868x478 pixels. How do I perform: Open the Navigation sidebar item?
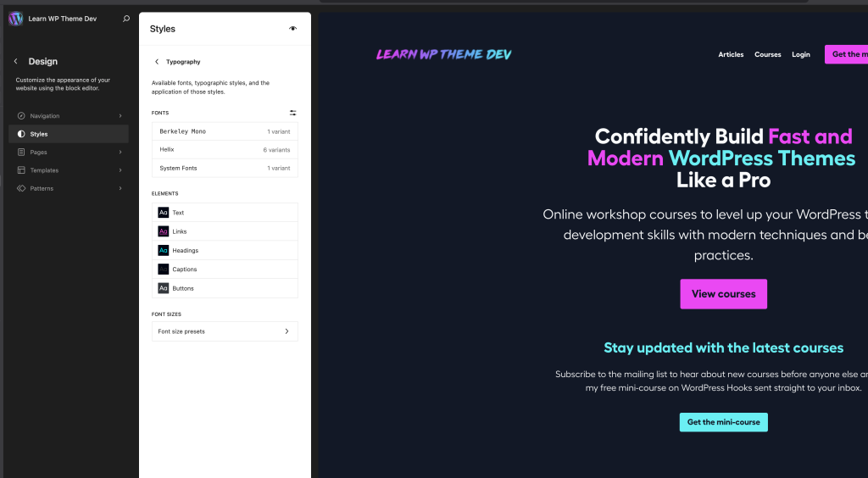69,115
